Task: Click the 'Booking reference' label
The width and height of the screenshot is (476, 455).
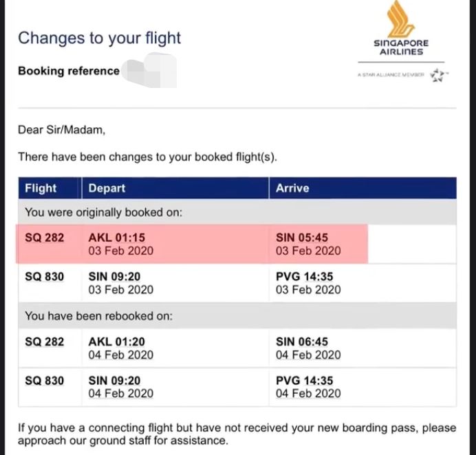Action: (x=69, y=71)
